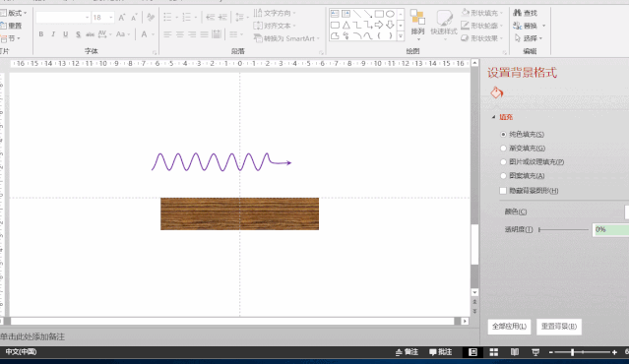Open the fill paint bucket tab in pane
Viewport: 629px width, 364px height.
point(497,92)
